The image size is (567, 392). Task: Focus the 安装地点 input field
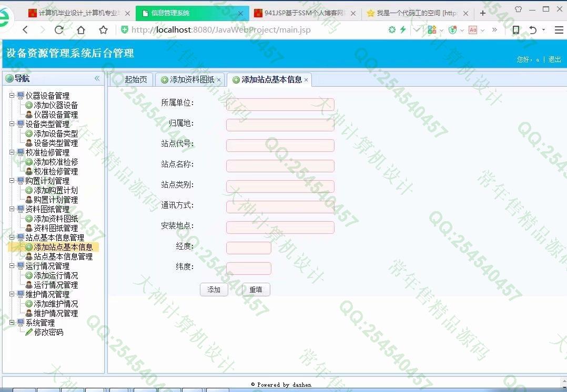point(280,227)
